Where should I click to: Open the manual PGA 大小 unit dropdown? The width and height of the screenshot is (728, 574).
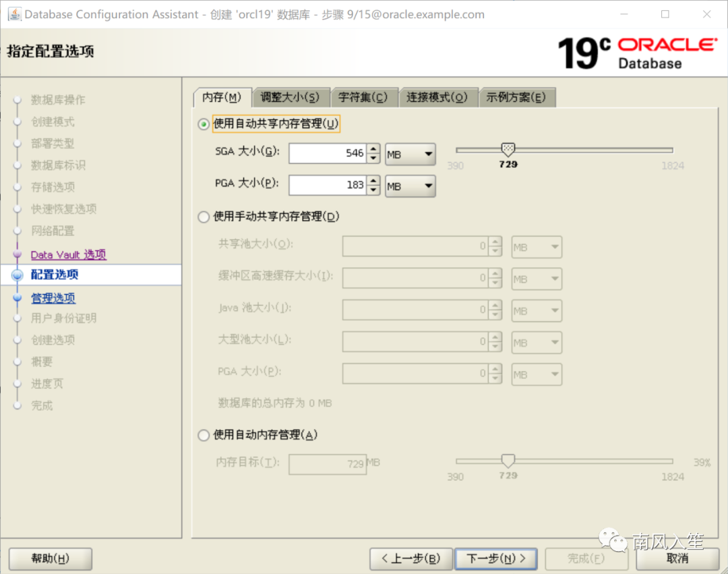point(537,374)
